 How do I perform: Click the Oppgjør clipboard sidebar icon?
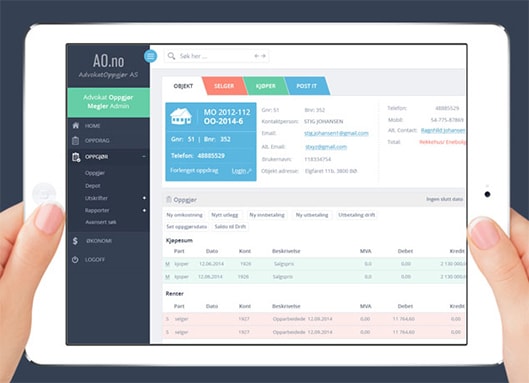76,157
